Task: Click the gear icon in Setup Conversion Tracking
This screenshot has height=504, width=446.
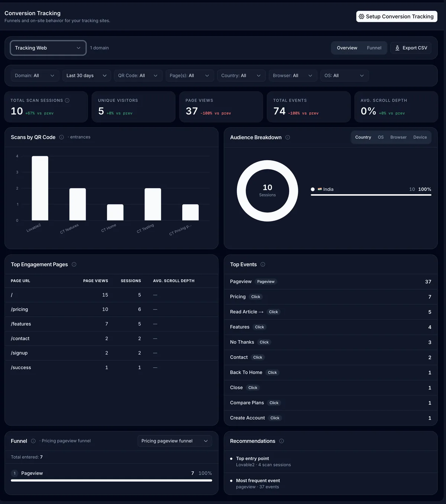Action: [x=361, y=16]
